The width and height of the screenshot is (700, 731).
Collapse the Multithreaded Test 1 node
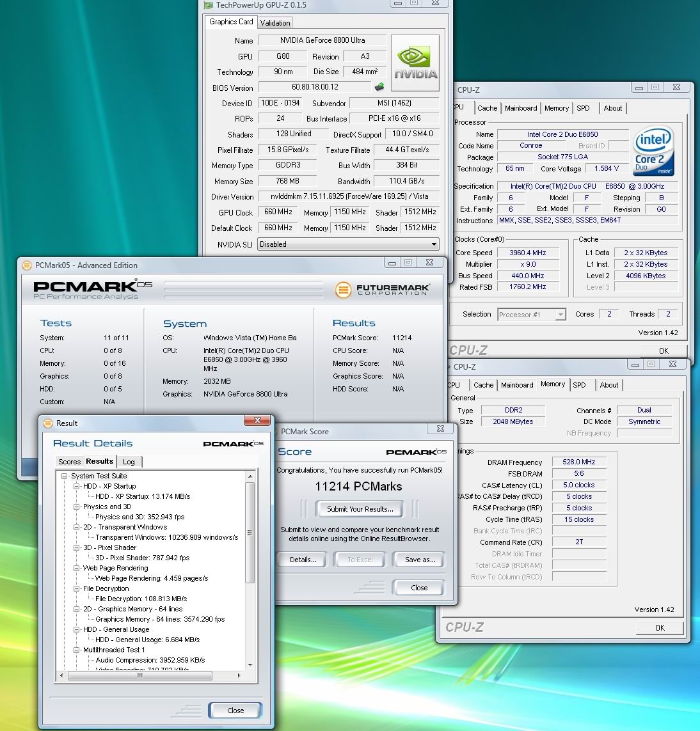pos(77,650)
